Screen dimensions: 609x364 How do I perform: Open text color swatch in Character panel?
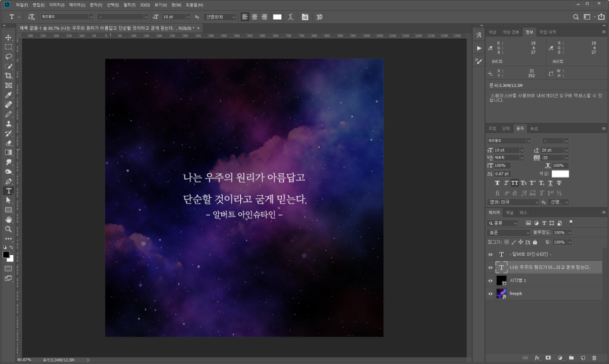560,174
